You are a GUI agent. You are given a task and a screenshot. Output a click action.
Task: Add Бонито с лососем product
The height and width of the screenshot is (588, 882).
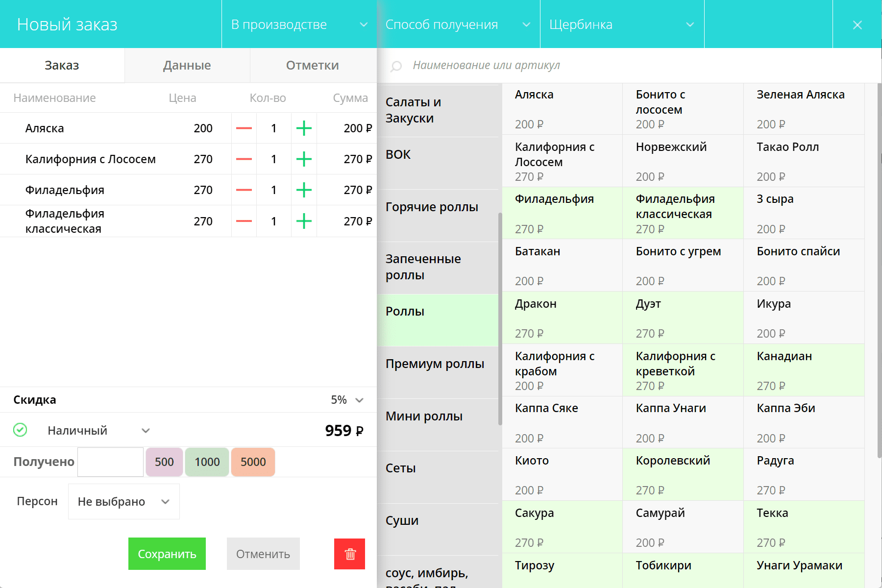tap(683, 109)
